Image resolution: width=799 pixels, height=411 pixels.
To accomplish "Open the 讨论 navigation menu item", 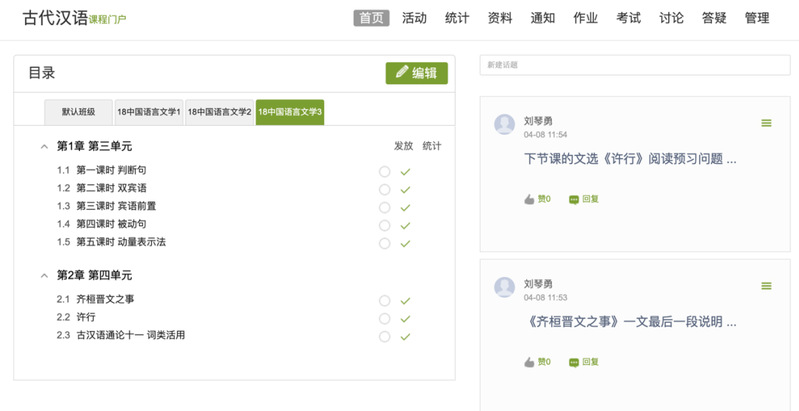I will pyautogui.click(x=671, y=18).
